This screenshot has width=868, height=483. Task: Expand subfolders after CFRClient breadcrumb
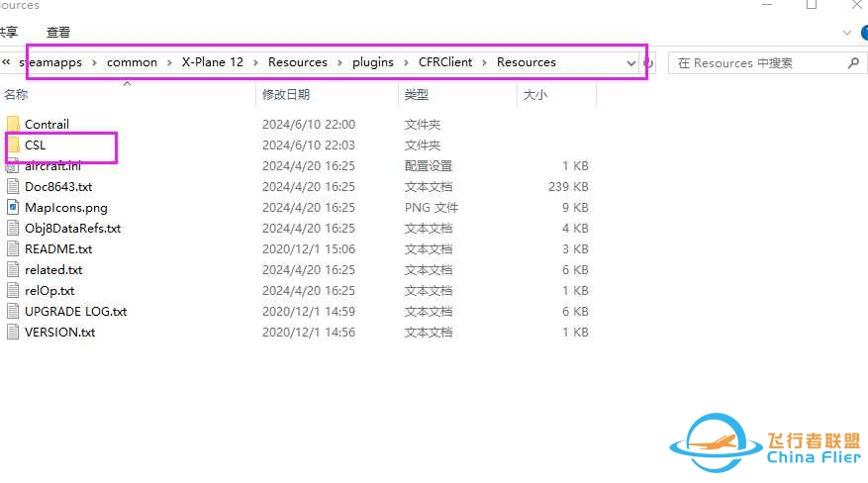coord(485,62)
